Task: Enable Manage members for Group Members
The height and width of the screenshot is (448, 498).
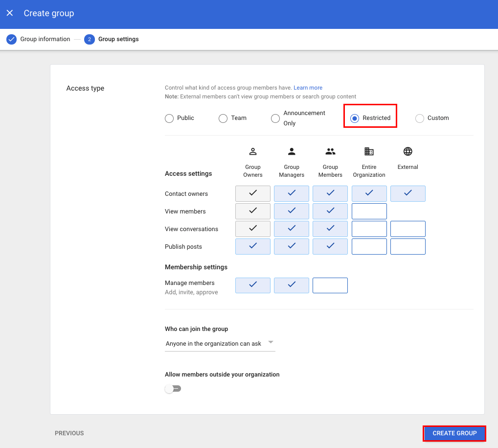Action: 330,285
